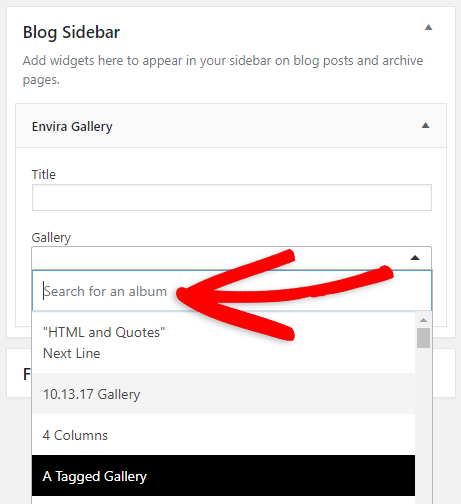461x504 pixels.
Task: Open the Gallery select box
Action: point(232,258)
